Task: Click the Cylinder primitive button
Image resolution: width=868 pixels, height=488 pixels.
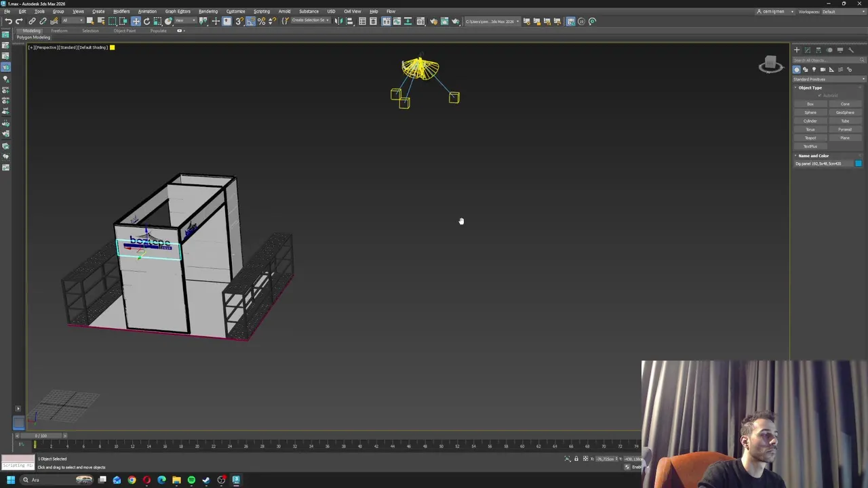Action: [x=810, y=121]
